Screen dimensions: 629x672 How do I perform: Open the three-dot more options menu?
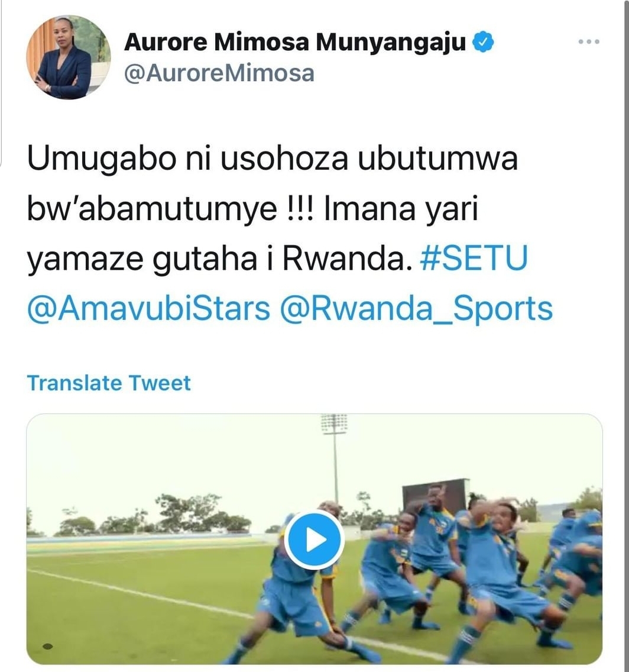click(x=589, y=41)
